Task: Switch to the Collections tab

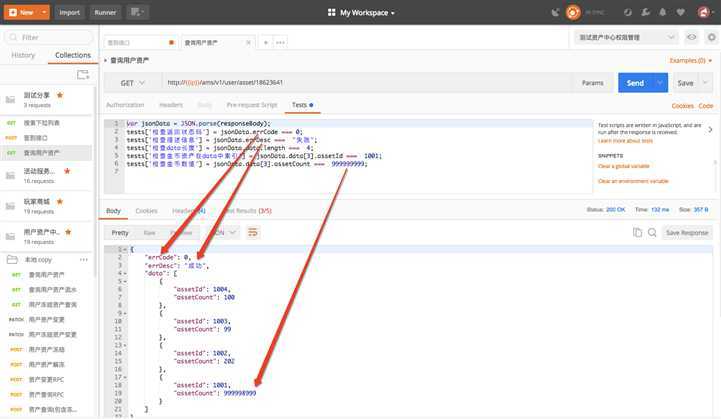Action: click(x=73, y=55)
